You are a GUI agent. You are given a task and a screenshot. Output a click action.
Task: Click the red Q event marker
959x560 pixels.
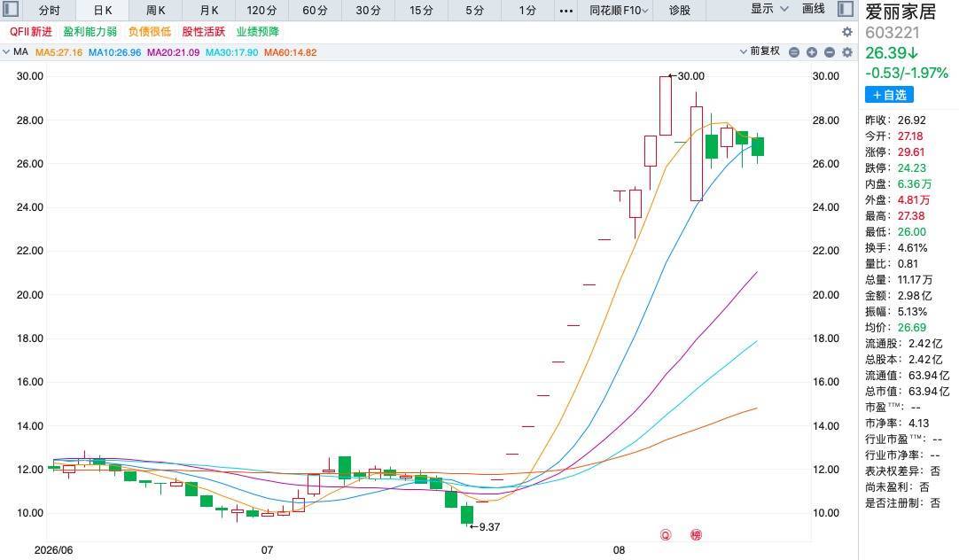666,535
